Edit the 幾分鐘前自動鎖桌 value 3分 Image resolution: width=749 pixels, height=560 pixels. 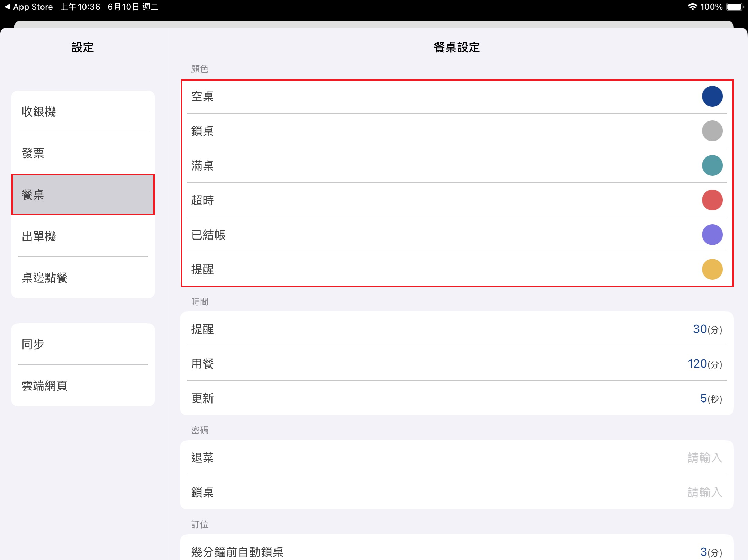(x=710, y=552)
